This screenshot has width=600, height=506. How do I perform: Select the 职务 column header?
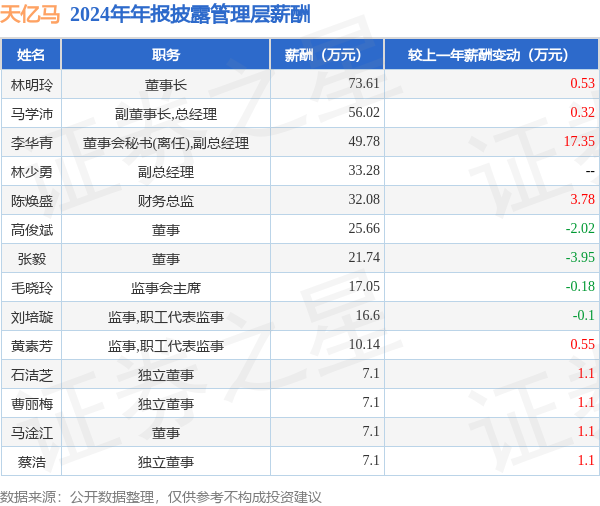tap(166, 55)
